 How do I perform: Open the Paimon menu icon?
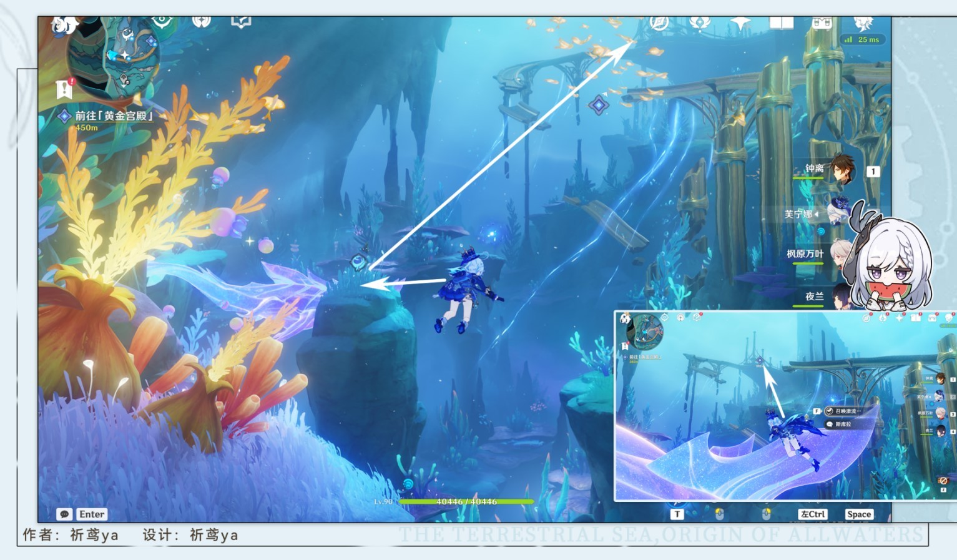tap(63, 25)
